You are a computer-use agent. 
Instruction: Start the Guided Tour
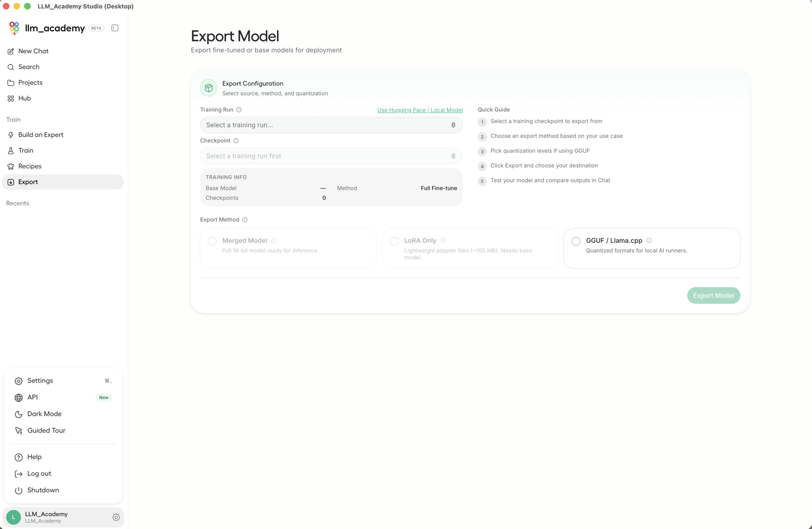tap(63, 431)
